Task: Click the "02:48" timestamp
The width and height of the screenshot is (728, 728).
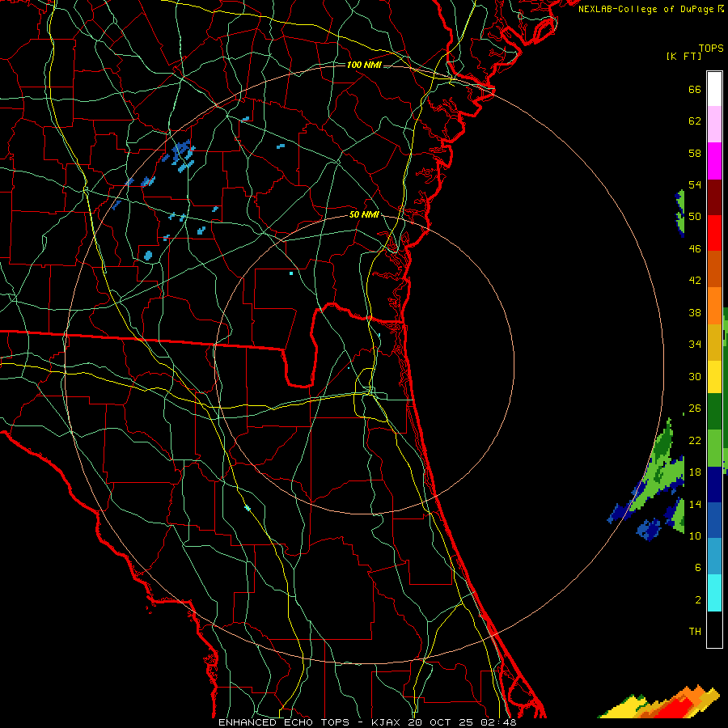Action: tap(499, 722)
